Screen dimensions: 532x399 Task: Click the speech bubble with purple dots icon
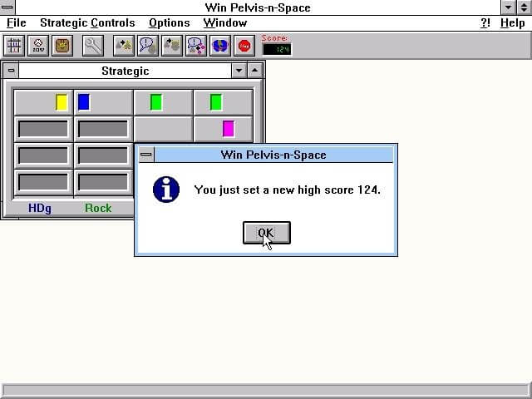coord(196,46)
